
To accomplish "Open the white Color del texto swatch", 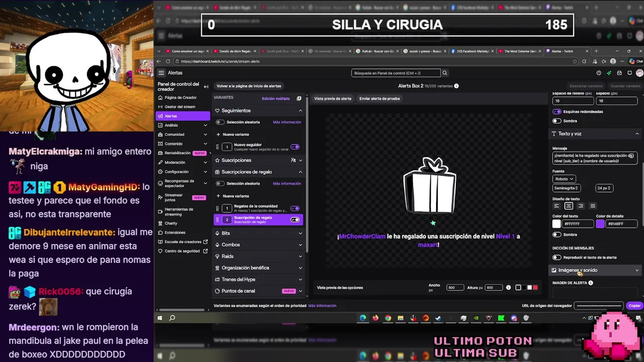I will click(556, 224).
